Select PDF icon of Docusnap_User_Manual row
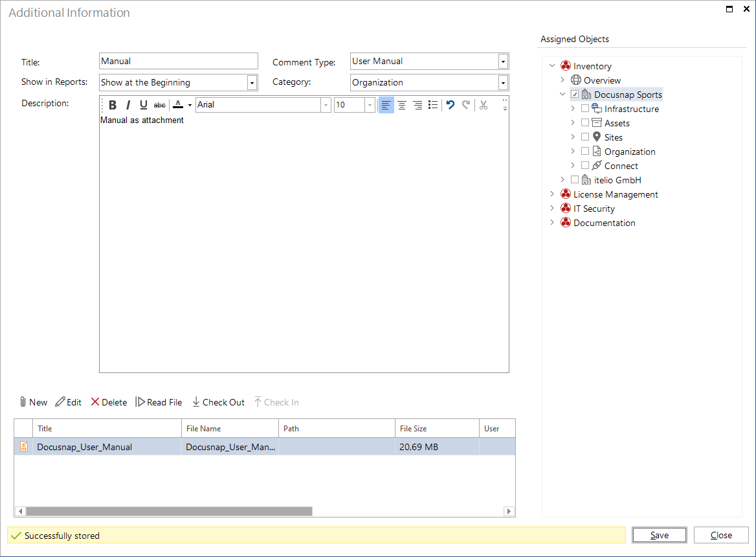 [x=23, y=446]
